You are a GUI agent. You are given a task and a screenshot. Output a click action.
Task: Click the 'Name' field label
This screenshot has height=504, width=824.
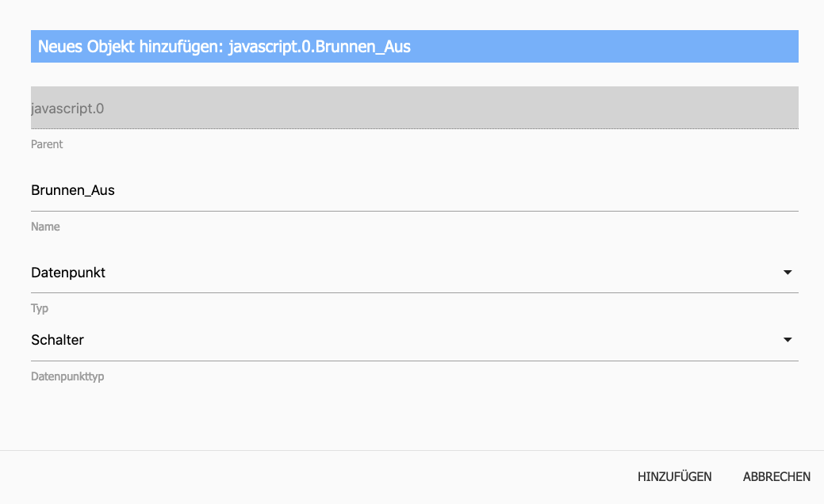point(45,227)
